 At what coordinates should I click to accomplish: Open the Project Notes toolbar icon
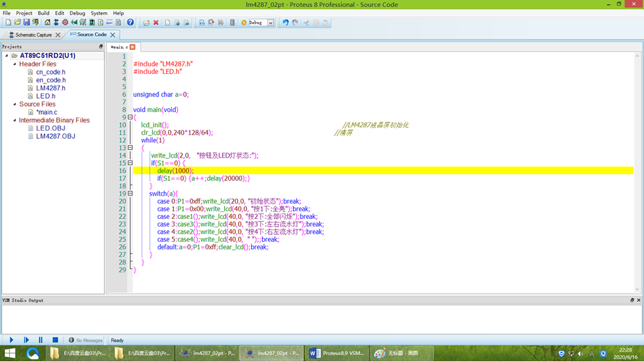pos(118,23)
